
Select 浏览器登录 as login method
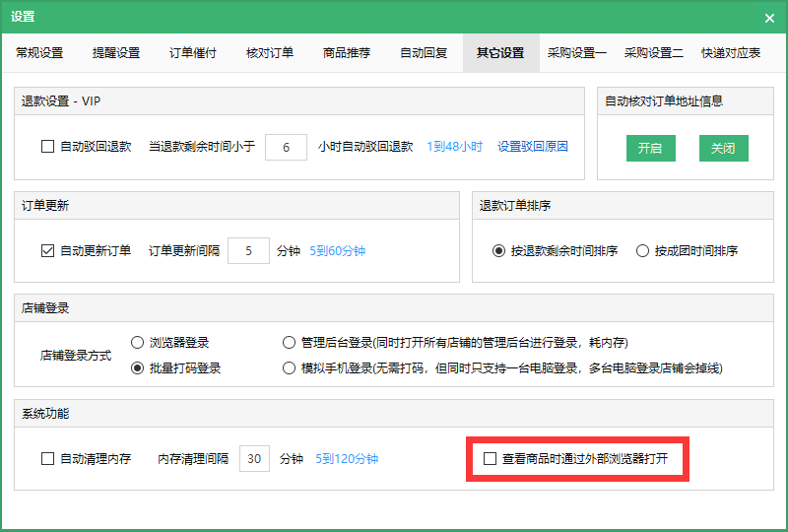click(137, 343)
